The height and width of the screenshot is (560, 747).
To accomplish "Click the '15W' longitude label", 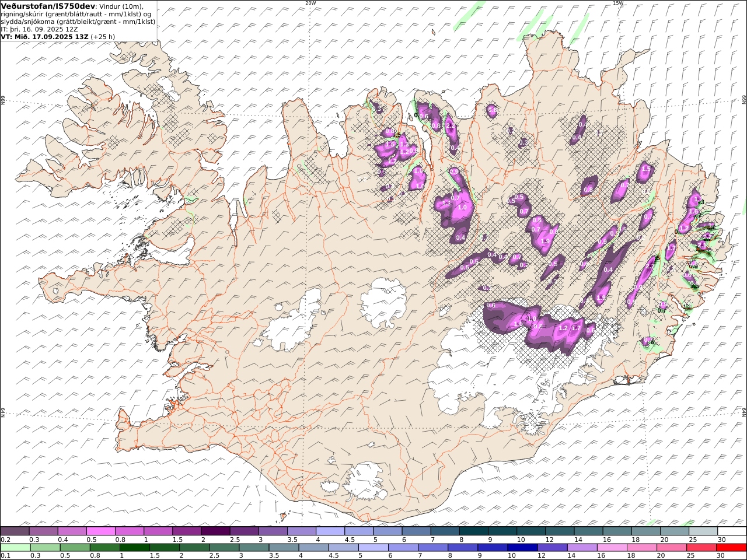I will 618,3.
